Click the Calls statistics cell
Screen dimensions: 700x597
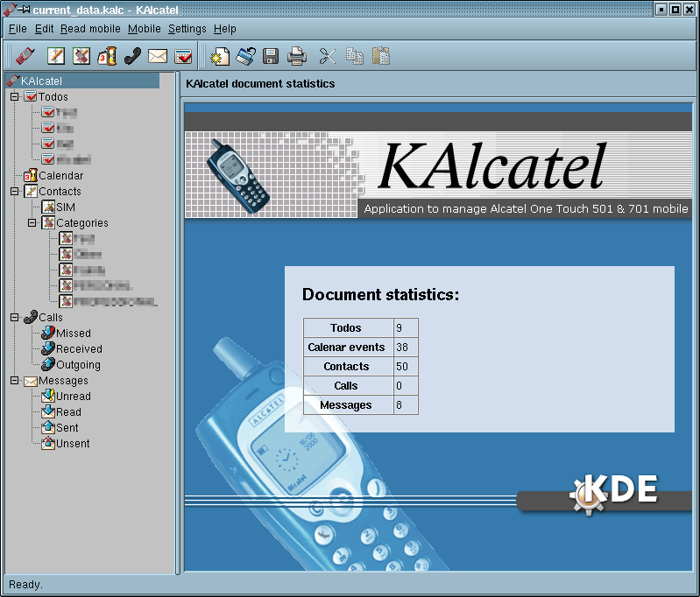coord(348,385)
